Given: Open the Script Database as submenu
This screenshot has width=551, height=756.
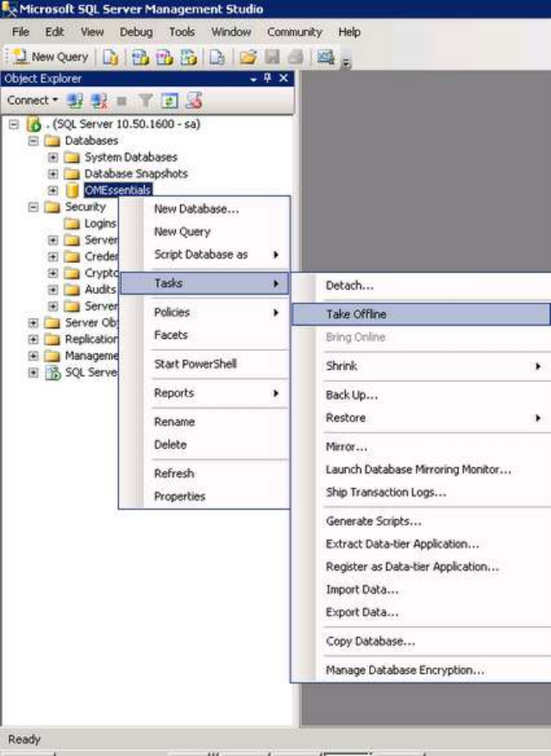Looking at the screenshot, I should click(204, 254).
